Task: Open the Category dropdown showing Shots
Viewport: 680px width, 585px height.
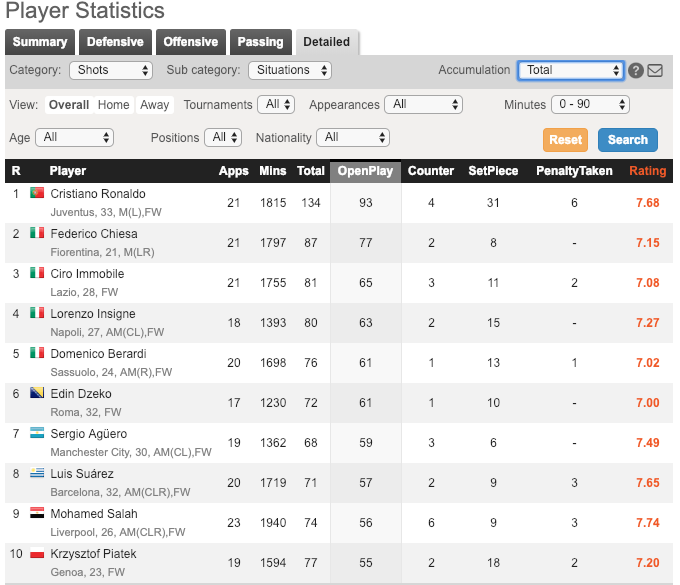Action: pyautogui.click(x=110, y=70)
